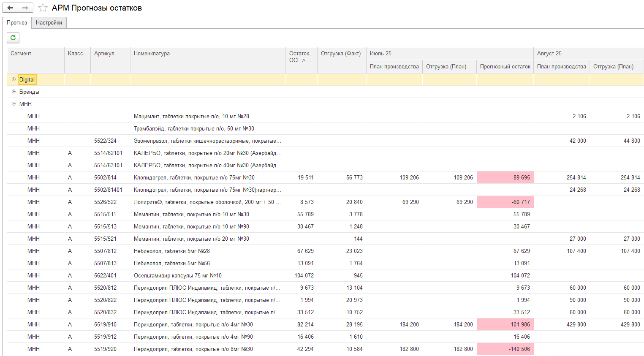Expand the Бренды segment group
The height and width of the screenshot is (356, 644).
(x=14, y=92)
